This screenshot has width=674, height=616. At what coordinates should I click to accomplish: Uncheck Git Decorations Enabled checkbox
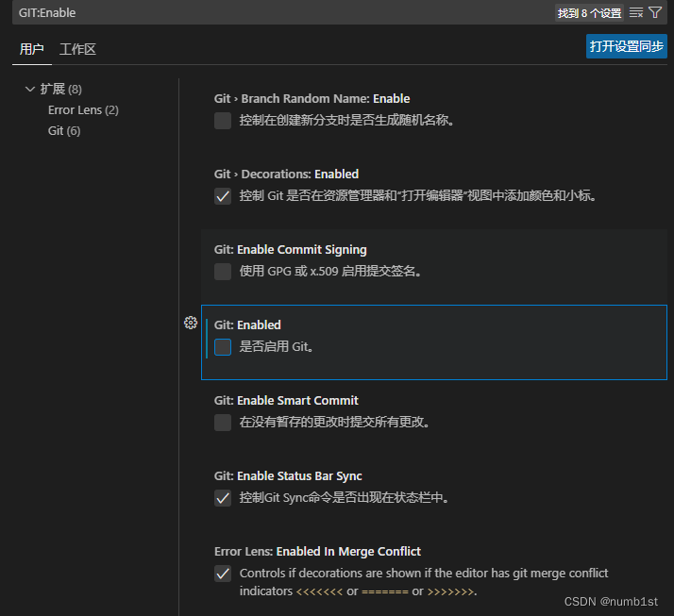pos(223,196)
